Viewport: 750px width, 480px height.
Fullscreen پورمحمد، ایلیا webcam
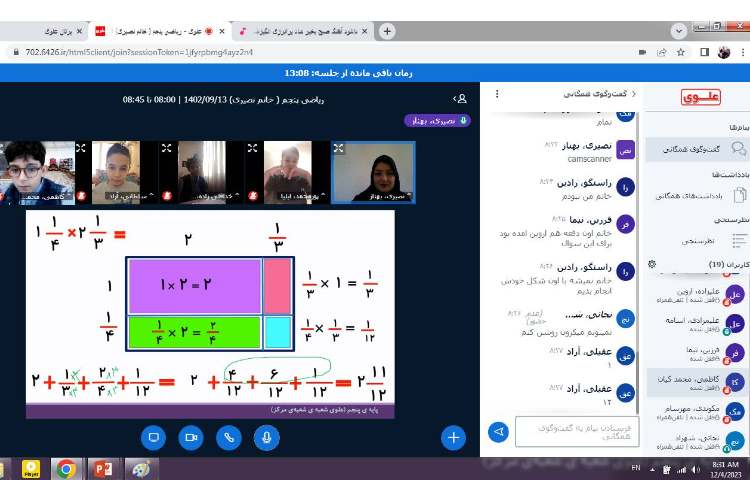coord(253,148)
